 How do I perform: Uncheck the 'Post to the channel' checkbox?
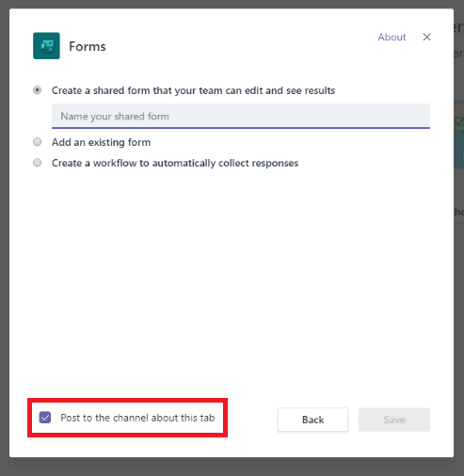(45, 418)
